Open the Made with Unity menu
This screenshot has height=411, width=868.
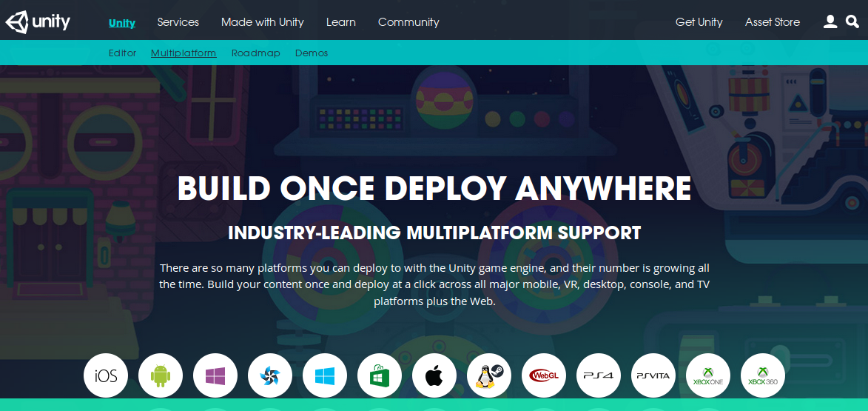coord(263,22)
